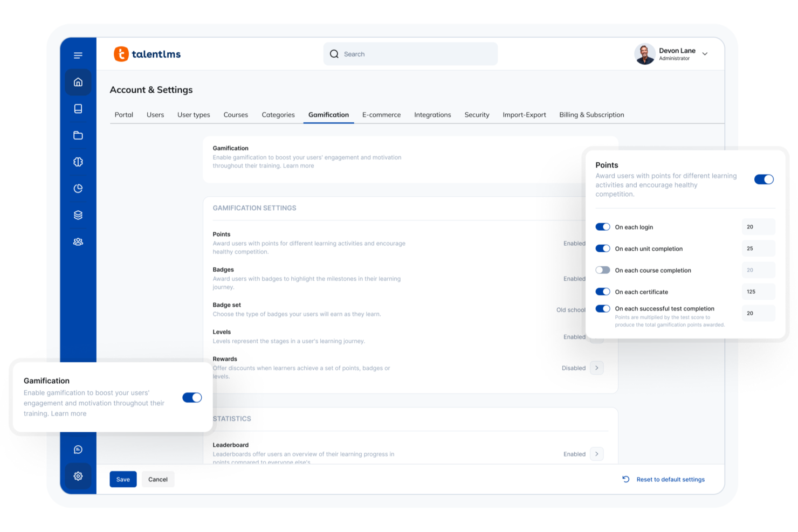Click Reset to default settings link
The height and width of the screenshot is (532, 798).
click(670, 479)
